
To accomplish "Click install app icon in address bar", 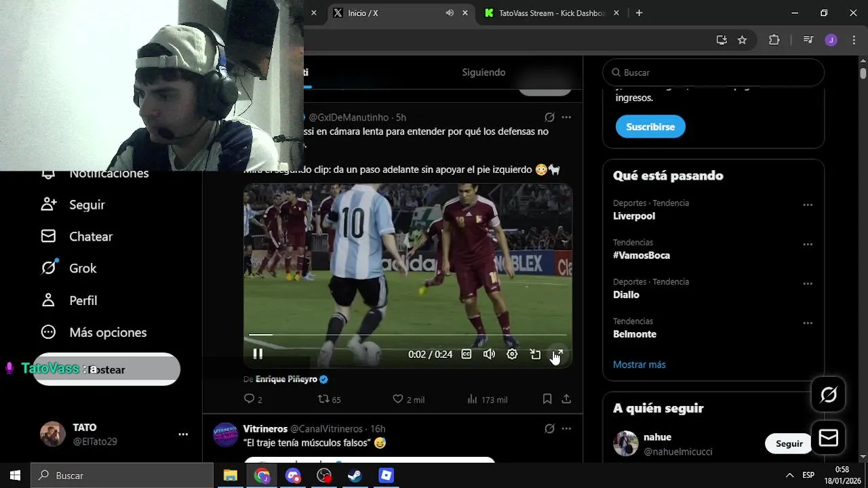I will click(722, 40).
